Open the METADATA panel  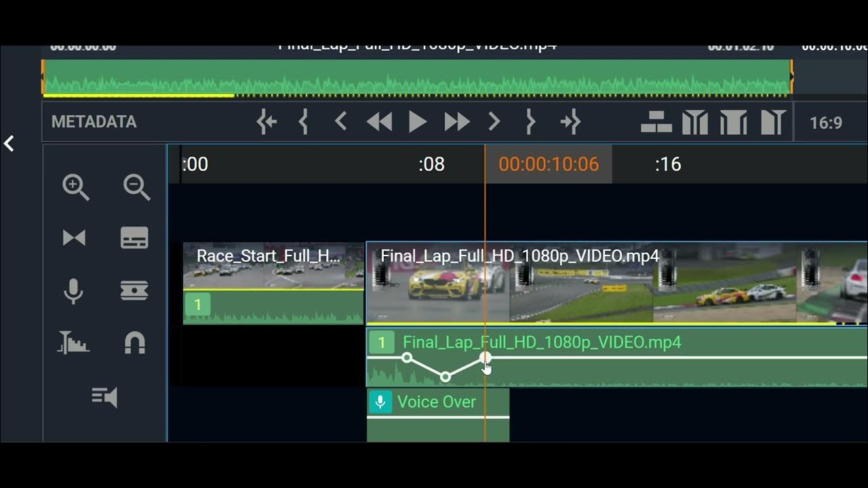pos(94,122)
